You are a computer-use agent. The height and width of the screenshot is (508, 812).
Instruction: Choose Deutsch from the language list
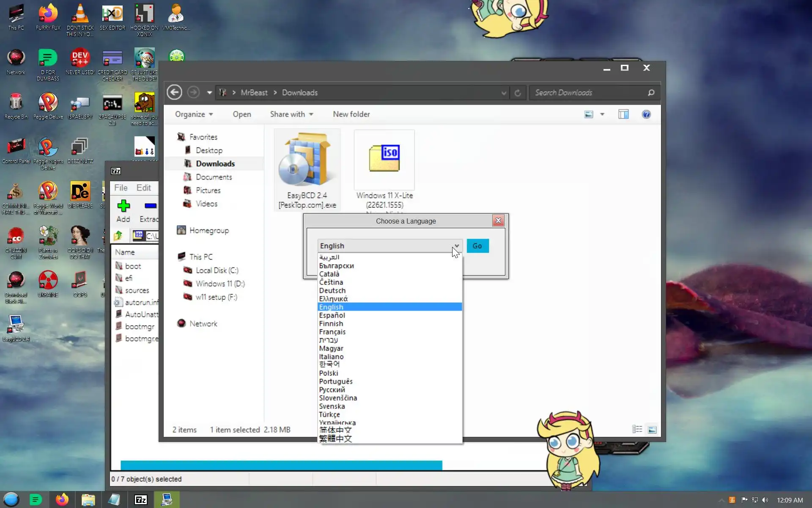332,290
